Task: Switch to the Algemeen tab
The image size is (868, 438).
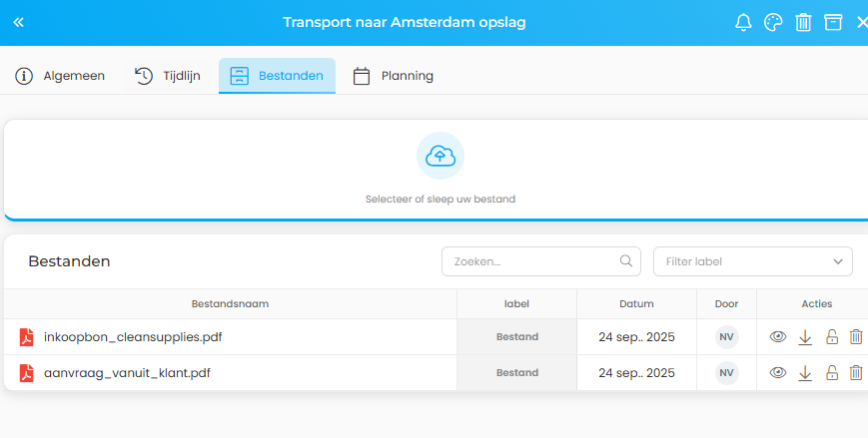Action: click(x=61, y=76)
